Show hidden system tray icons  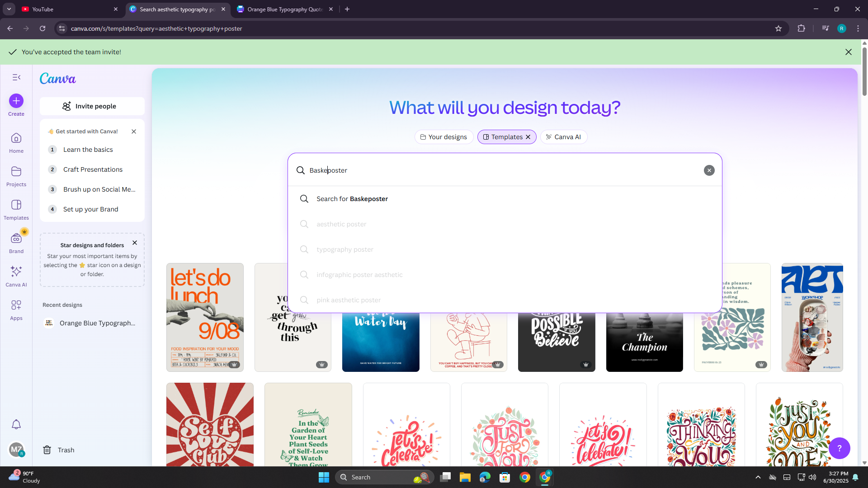(x=758, y=477)
